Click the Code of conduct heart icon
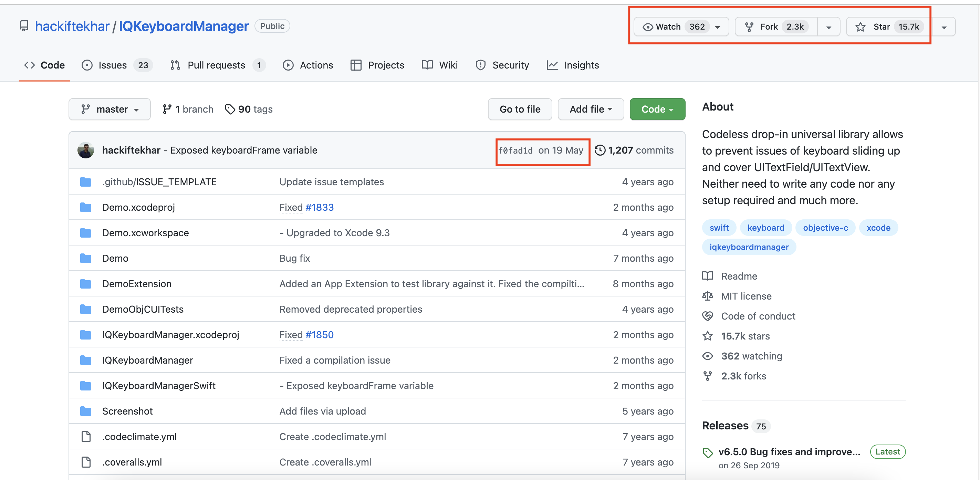 click(708, 316)
